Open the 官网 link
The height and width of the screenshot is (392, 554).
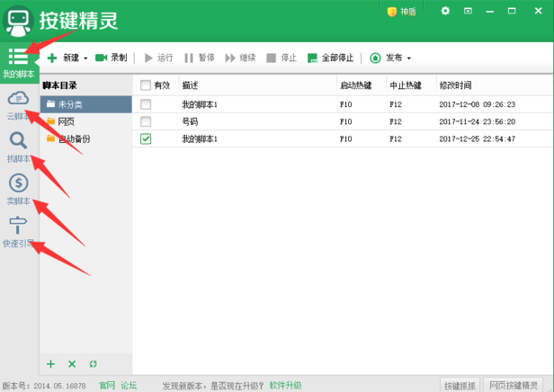point(107,386)
